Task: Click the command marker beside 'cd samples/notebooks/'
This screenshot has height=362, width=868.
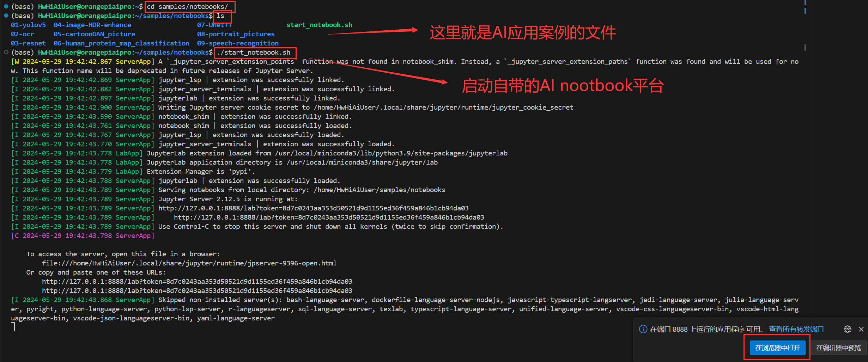Action: point(6,6)
